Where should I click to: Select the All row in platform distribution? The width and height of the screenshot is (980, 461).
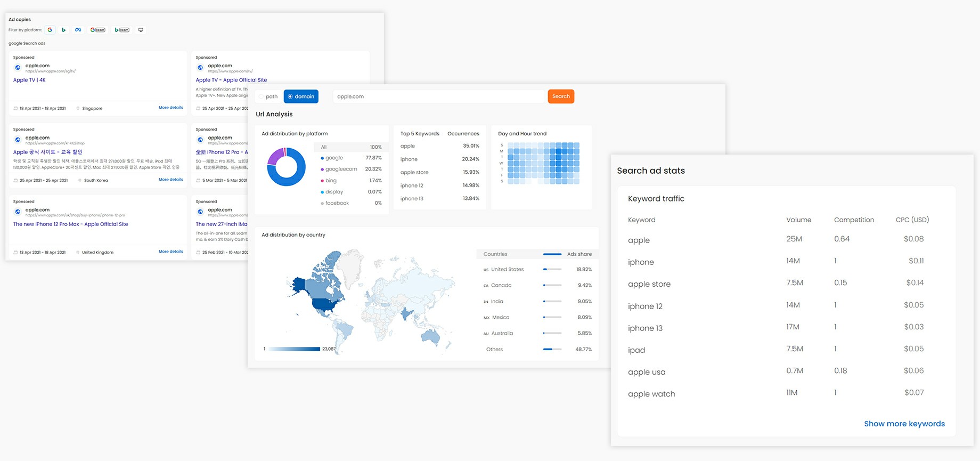350,147
